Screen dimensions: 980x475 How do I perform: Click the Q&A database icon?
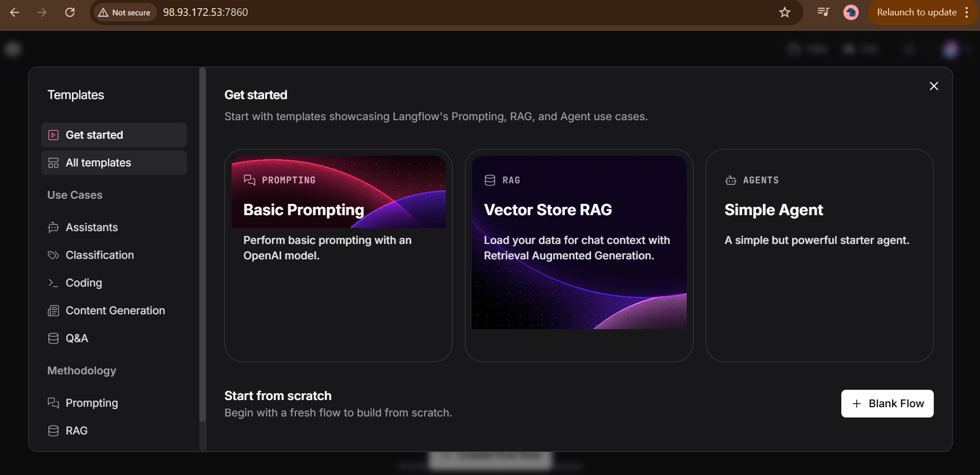tap(53, 338)
